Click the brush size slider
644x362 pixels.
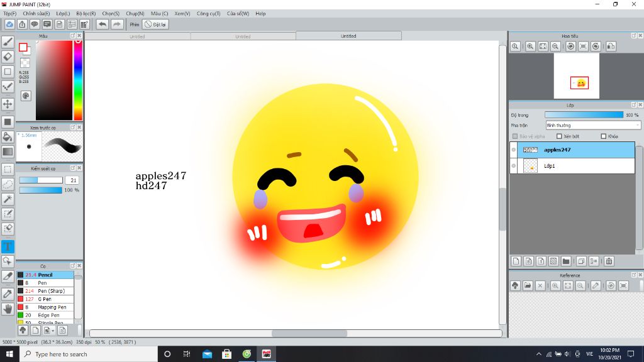pyautogui.click(x=41, y=180)
